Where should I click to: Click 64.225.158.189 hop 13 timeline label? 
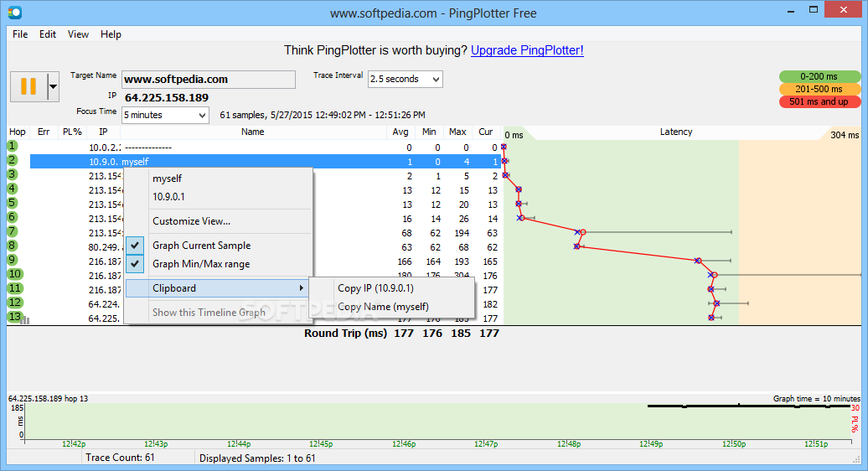[48, 398]
